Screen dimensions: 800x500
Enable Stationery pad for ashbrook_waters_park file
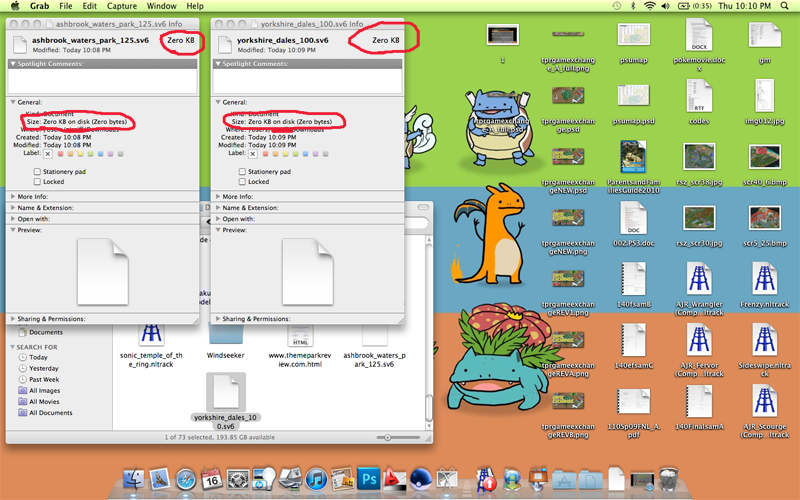37,171
